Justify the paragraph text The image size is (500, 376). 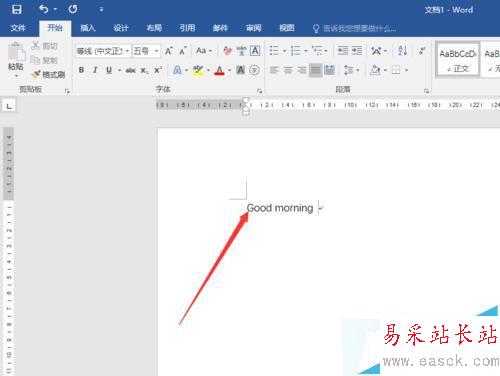pos(315,70)
